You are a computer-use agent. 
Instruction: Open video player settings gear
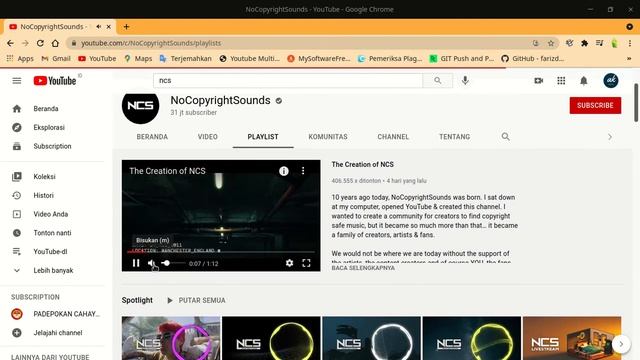289,263
